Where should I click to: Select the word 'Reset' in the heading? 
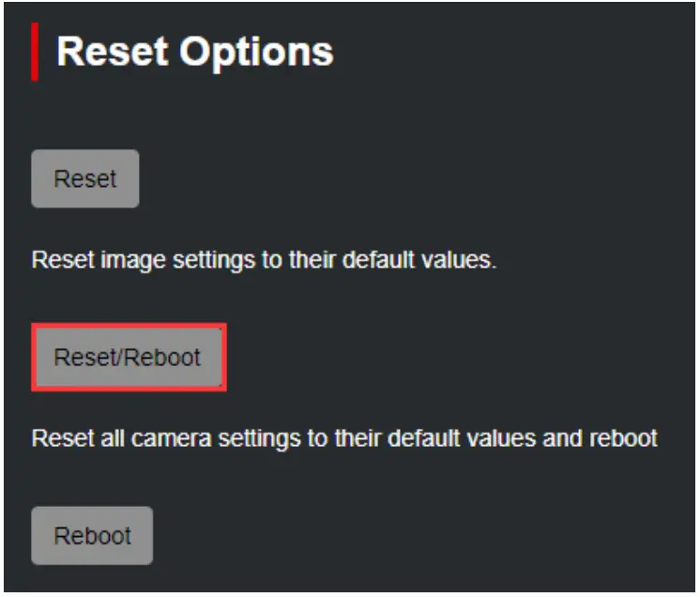(x=112, y=52)
